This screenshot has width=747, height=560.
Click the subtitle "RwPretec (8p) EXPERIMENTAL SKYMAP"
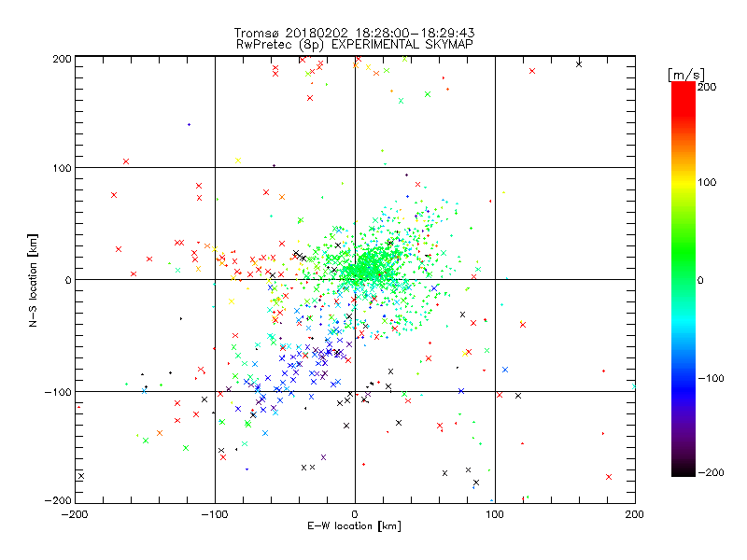(354, 45)
